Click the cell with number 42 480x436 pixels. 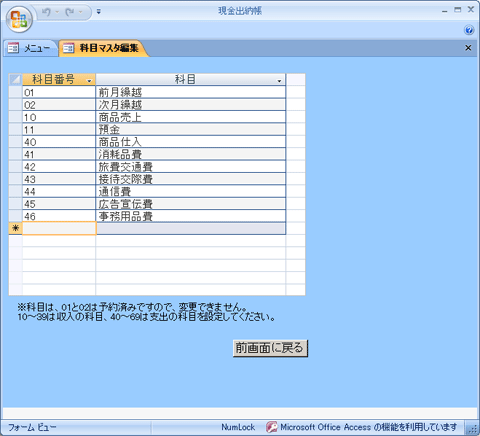pyautogui.click(x=59, y=167)
